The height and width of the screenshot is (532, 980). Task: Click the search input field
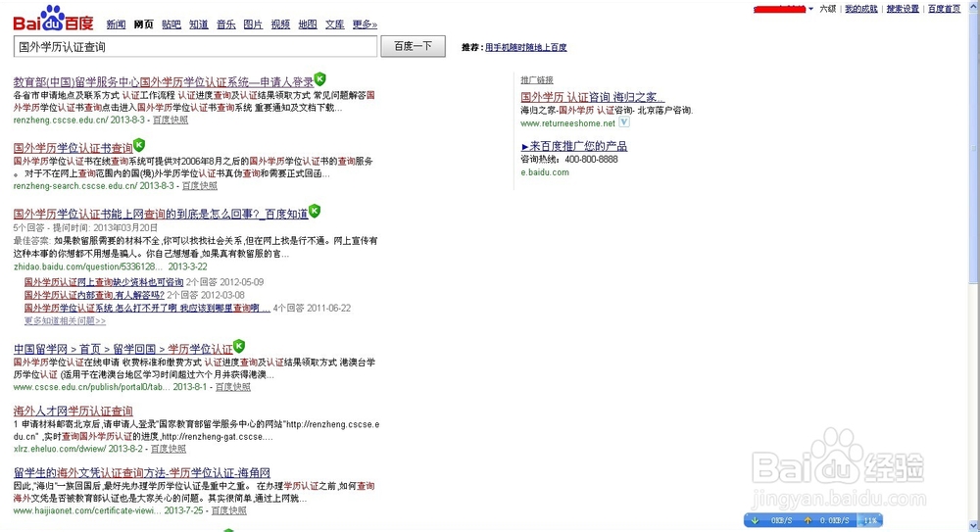coord(196,46)
